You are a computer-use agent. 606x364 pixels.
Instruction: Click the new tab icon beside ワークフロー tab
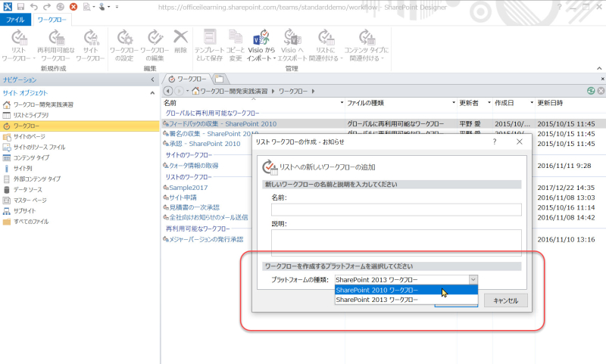click(220, 79)
